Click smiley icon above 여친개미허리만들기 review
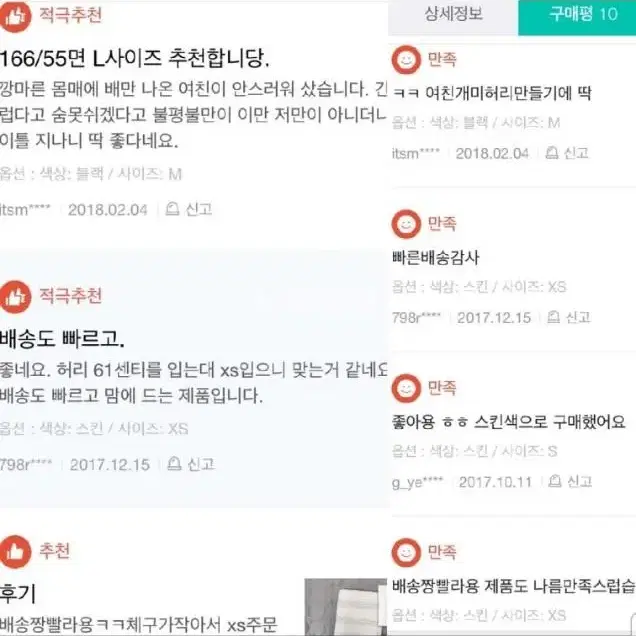The height and width of the screenshot is (636, 636). [x=406, y=60]
